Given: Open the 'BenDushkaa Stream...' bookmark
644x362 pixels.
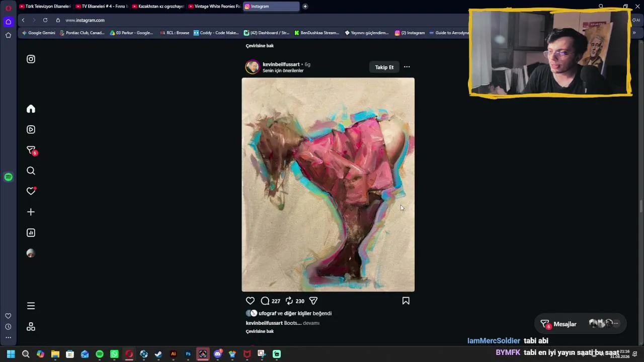Looking at the screenshot, I should [316, 33].
